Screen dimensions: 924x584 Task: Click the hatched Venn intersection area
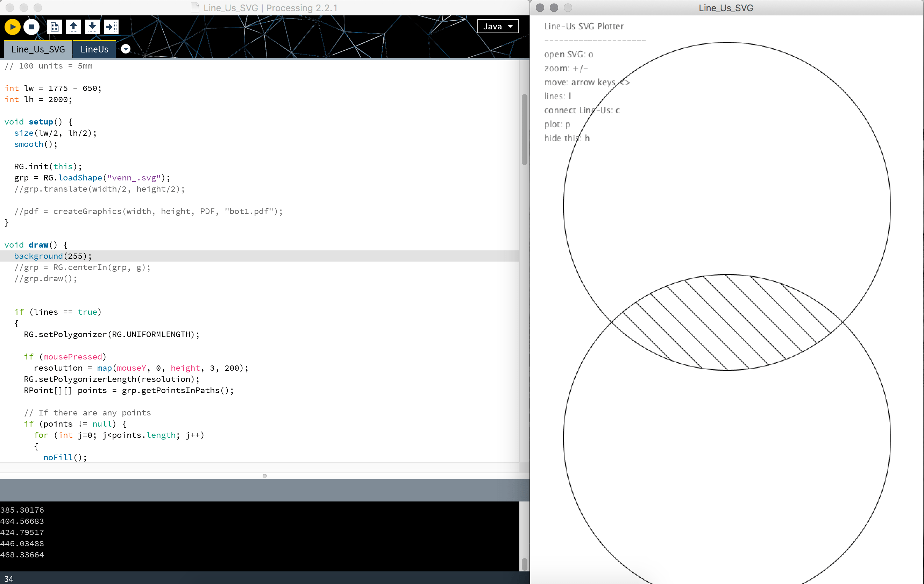coord(726,322)
